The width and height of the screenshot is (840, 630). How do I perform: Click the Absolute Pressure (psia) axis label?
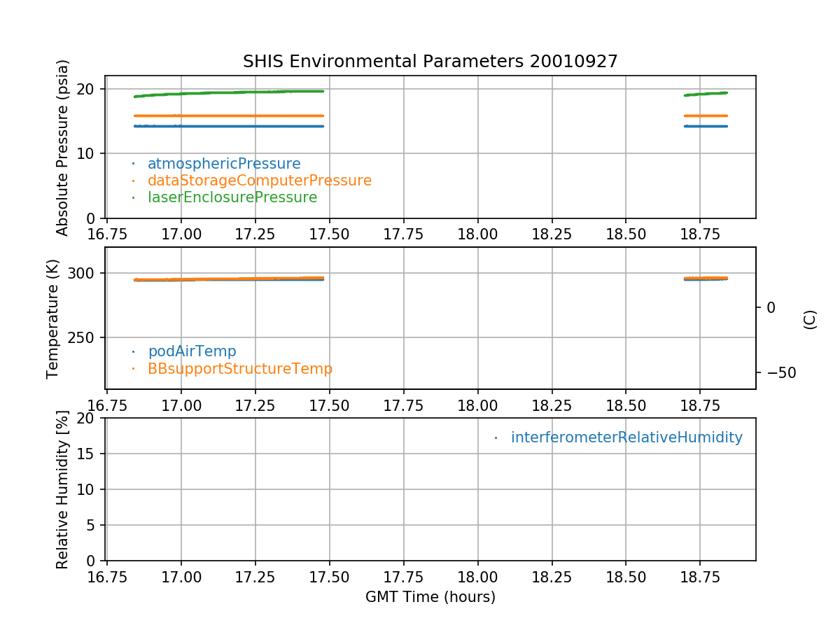pyautogui.click(x=63, y=147)
